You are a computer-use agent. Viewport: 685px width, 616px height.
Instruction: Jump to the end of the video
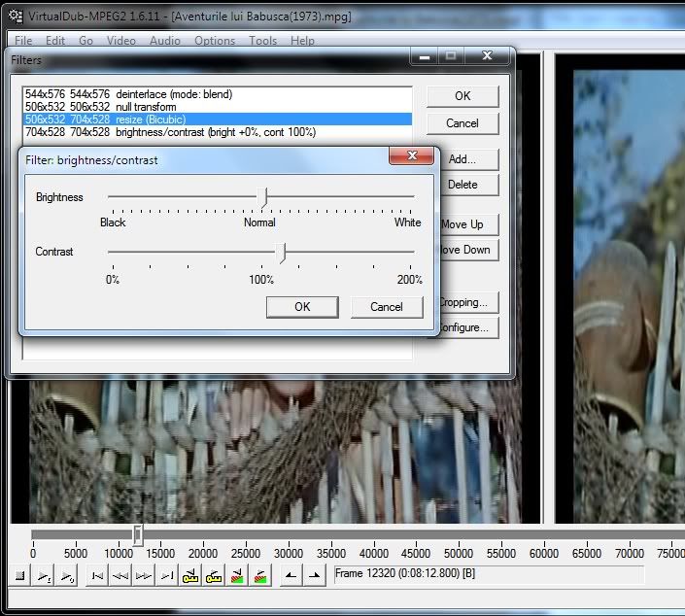[167, 576]
